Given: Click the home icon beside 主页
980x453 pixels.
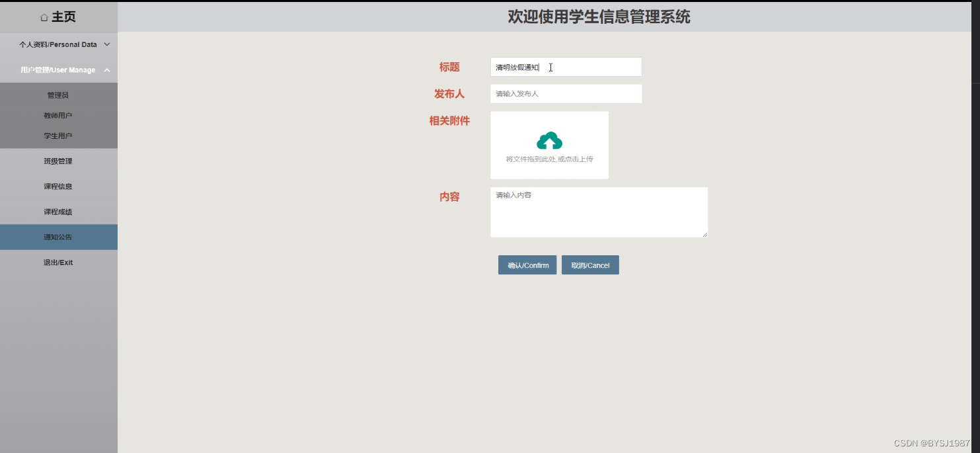Looking at the screenshot, I should pos(44,18).
